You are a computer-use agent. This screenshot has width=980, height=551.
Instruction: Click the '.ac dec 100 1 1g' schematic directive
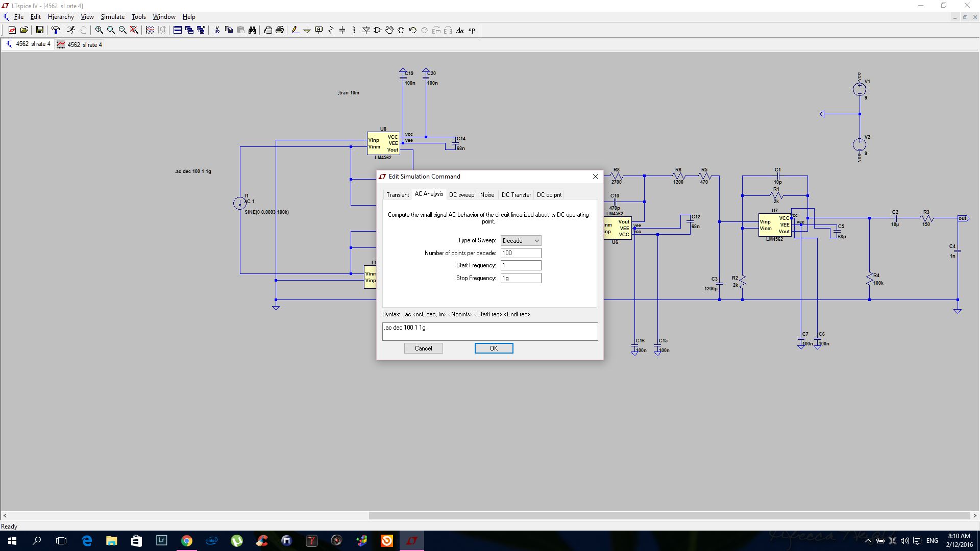pyautogui.click(x=193, y=171)
